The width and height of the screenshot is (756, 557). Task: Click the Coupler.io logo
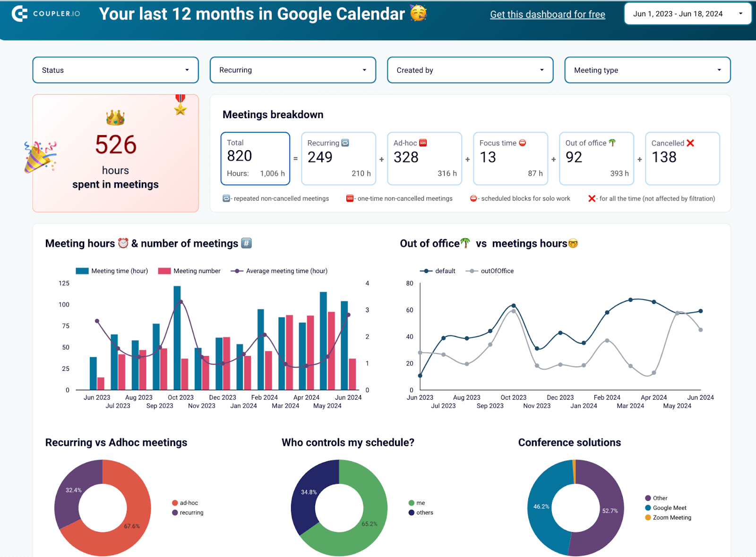point(46,14)
